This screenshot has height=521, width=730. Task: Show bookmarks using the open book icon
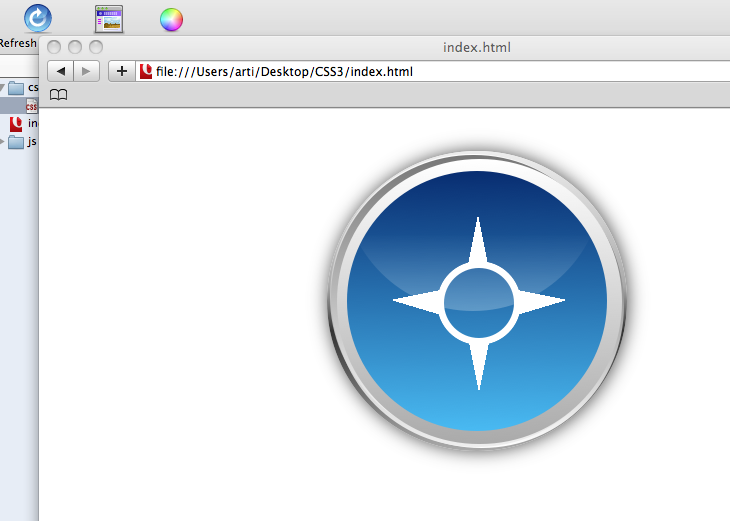click(59, 95)
